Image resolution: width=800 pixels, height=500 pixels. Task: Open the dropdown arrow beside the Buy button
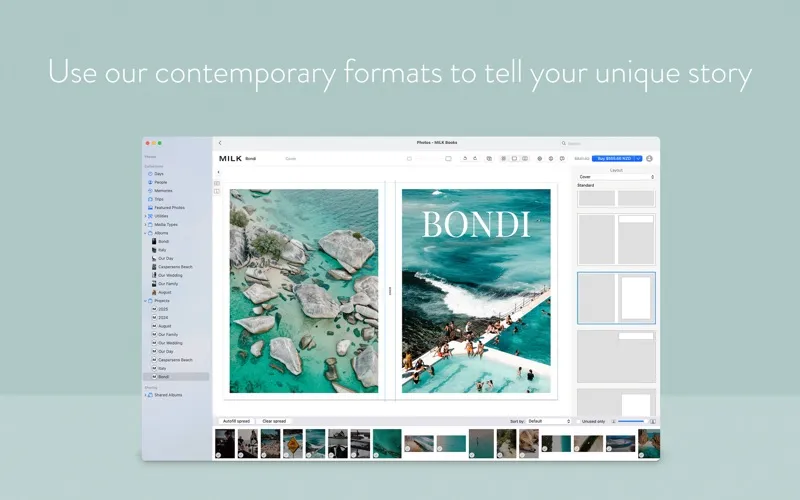point(638,159)
